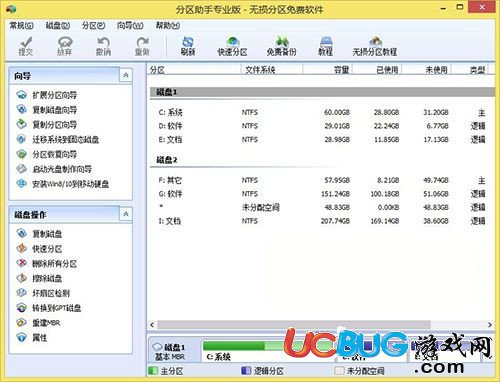The image size is (500, 382).
Task: Collapse the 磁盘操作 panel
Action: 126,214
